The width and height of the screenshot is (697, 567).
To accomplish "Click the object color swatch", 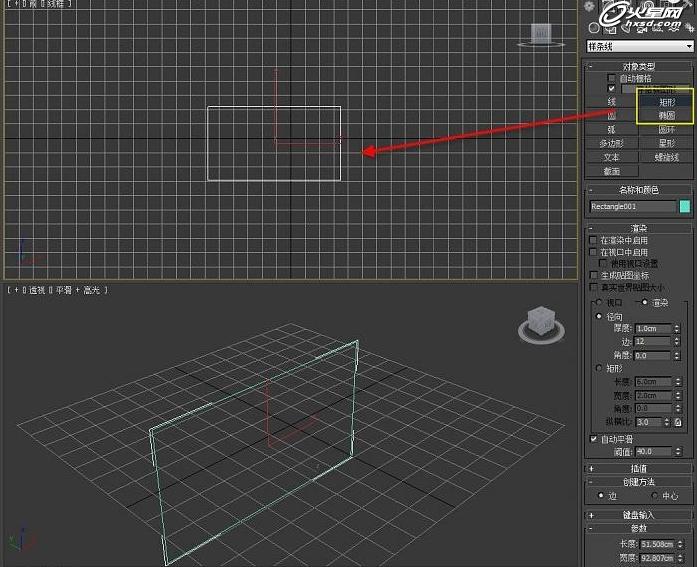I will click(x=685, y=207).
